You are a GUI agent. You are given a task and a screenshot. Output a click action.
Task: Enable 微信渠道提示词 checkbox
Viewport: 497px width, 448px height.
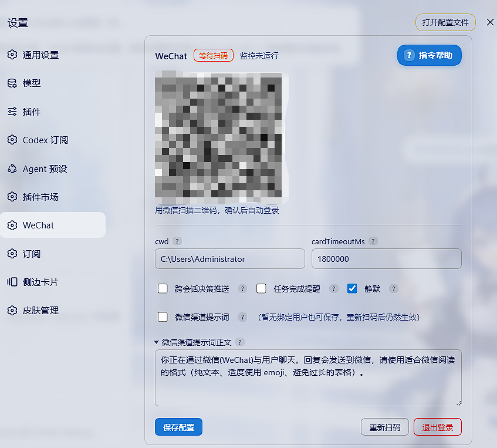(x=163, y=317)
